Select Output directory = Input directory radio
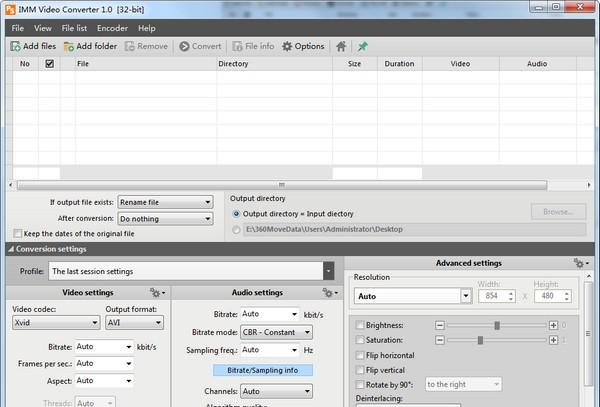 [x=236, y=213]
